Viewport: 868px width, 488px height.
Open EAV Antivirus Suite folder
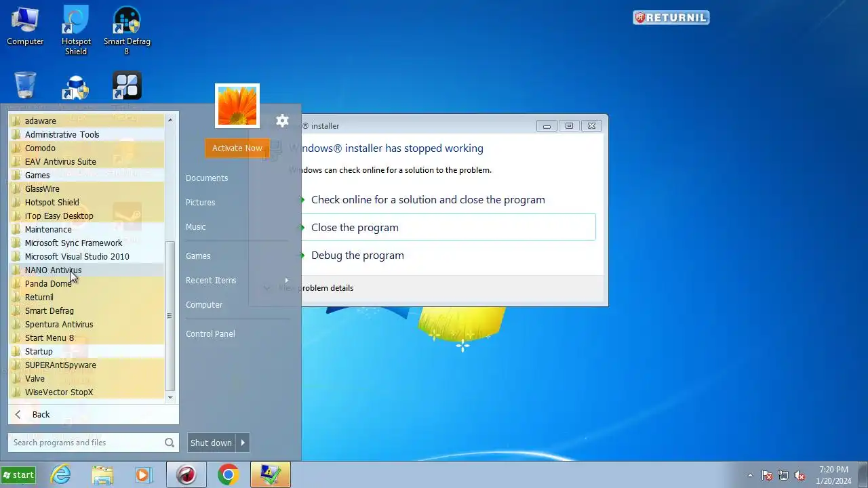click(x=86, y=161)
